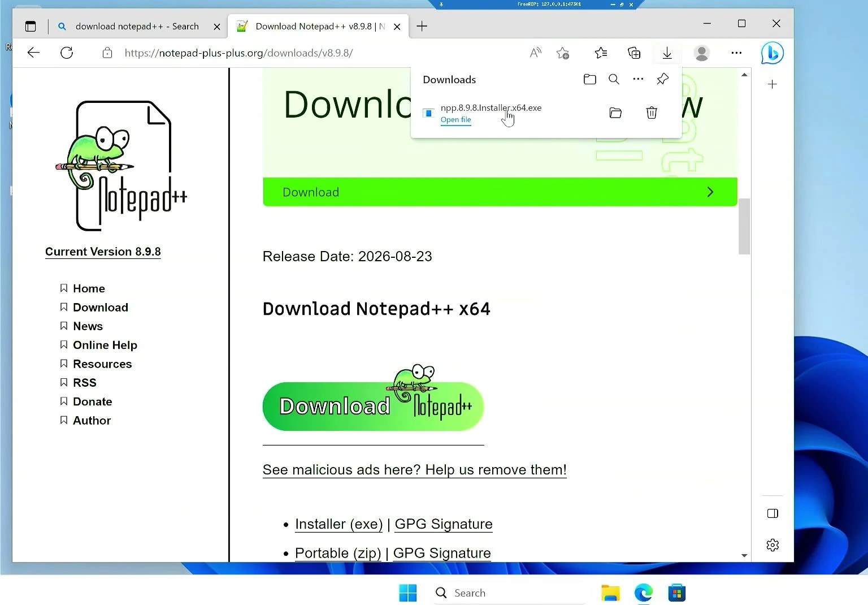Open the Favorites list icon
This screenshot has width=868, height=605.
pos(601,53)
